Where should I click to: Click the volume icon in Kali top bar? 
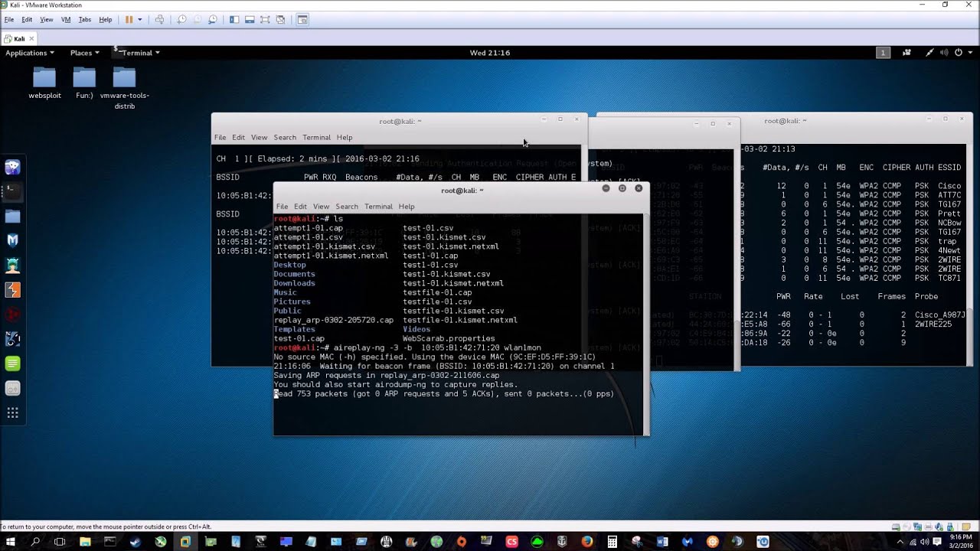click(944, 53)
